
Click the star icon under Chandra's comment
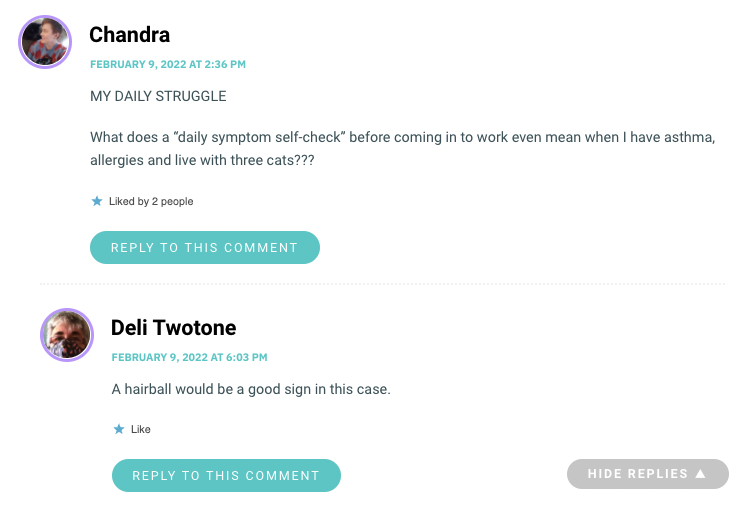click(x=97, y=201)
